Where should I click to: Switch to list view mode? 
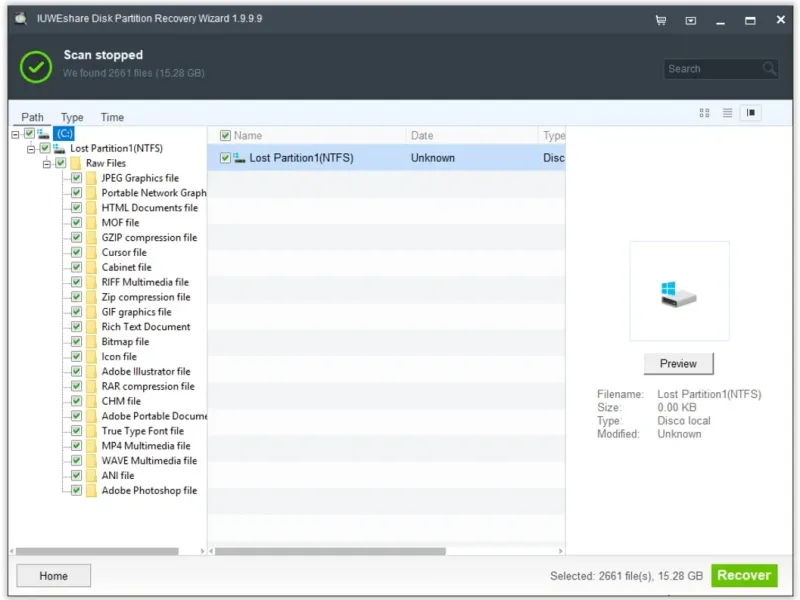(x=728, y=113)
